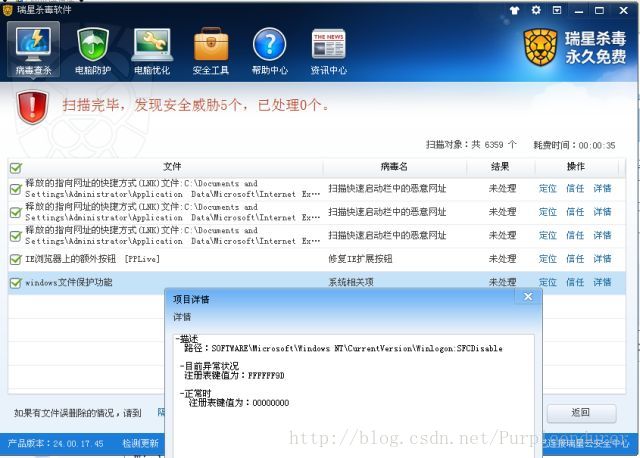Click the 检测更新 link in status bar
Screen dimensions: 640x458
click(140, 443)
